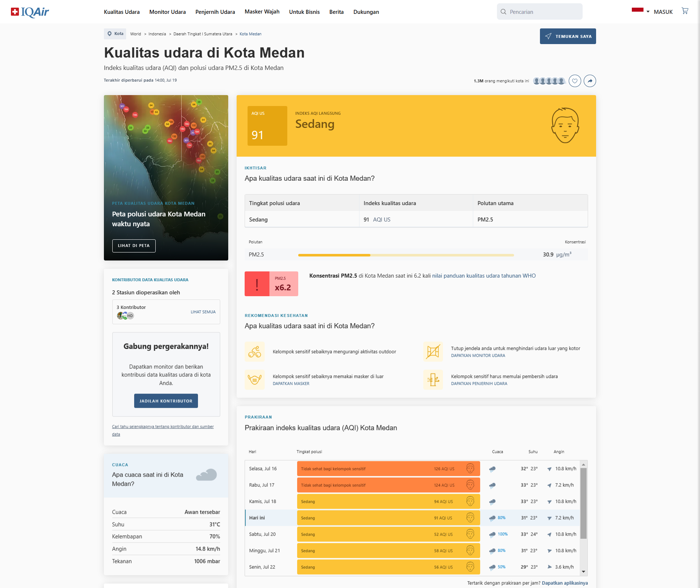Click the share arrow icon
The image size is (700, 588).
tap(590, 81)
